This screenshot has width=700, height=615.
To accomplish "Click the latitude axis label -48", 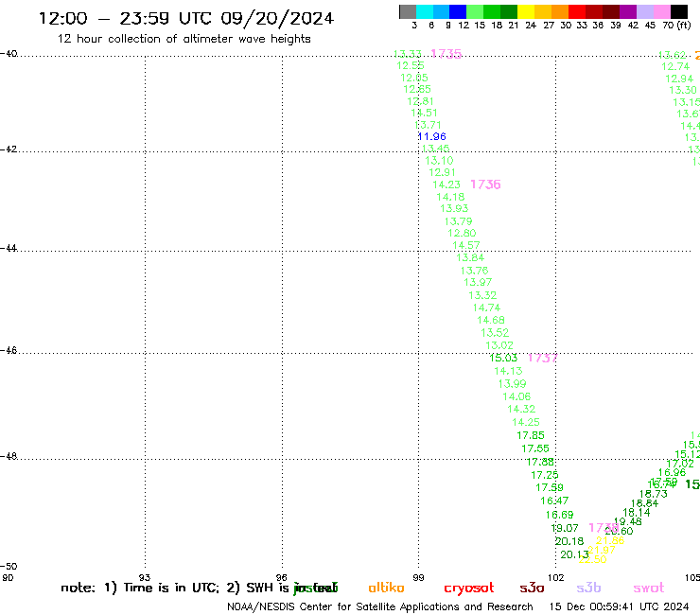I will point(8,456).
